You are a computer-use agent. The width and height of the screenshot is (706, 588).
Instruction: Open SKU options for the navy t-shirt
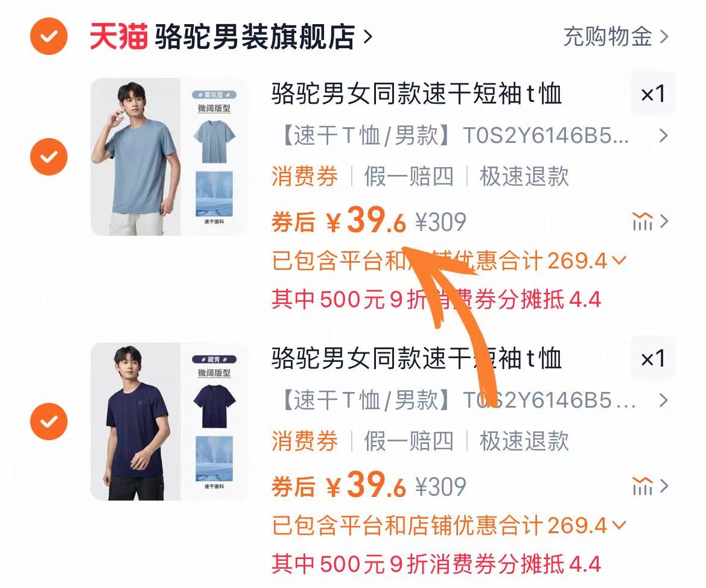coord(469,400)
